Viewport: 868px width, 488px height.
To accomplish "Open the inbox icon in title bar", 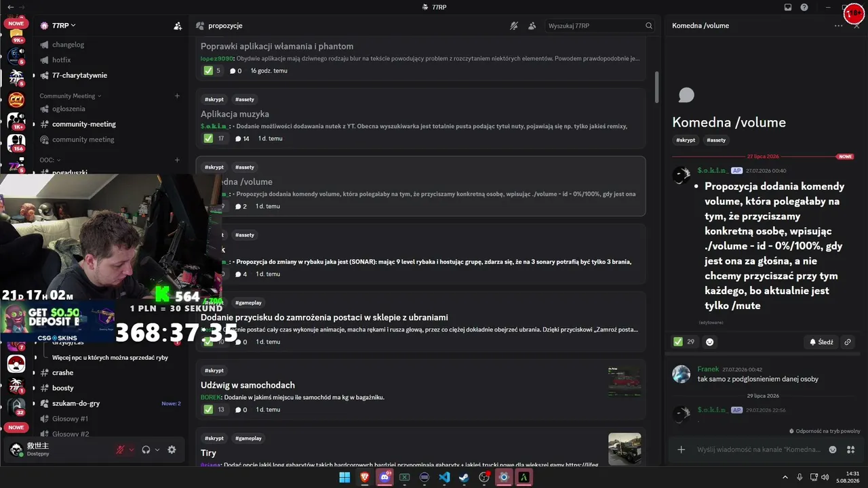I will point(788,7).
